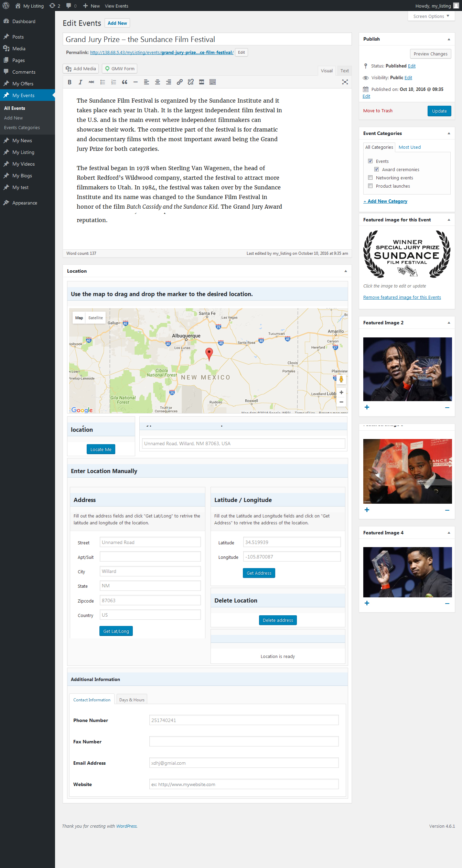
Task: Collapse the Location panel
Action: (346, 271)
